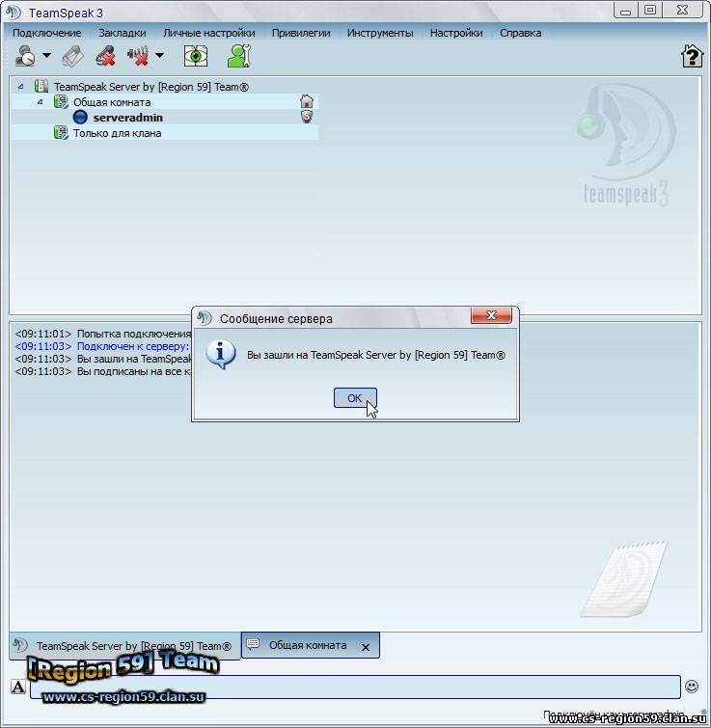Image resolution: width=711 pixels, height=728 pixels.
Task: Open the dropdown arrow beside speakers mute
Action: pos(159,55)
